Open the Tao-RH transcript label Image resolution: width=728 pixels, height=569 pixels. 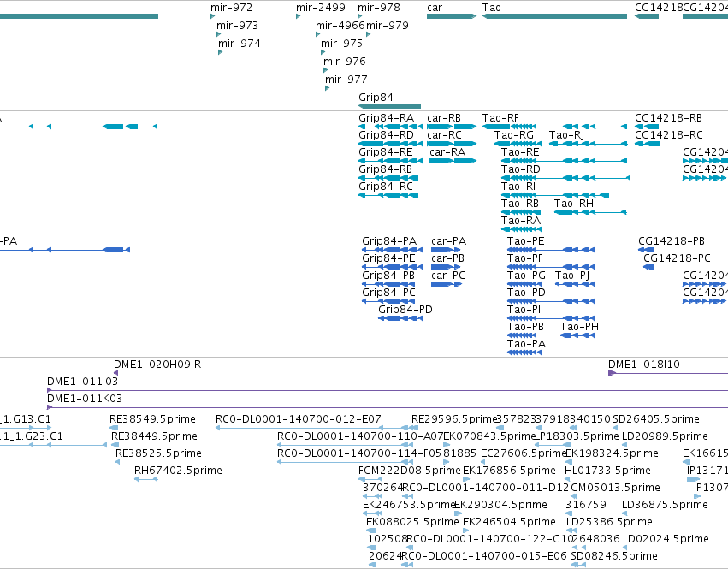click(x=574, y=204)
